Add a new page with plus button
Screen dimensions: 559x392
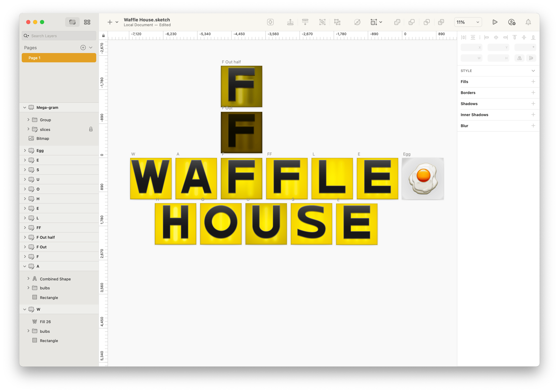[83, 47]
